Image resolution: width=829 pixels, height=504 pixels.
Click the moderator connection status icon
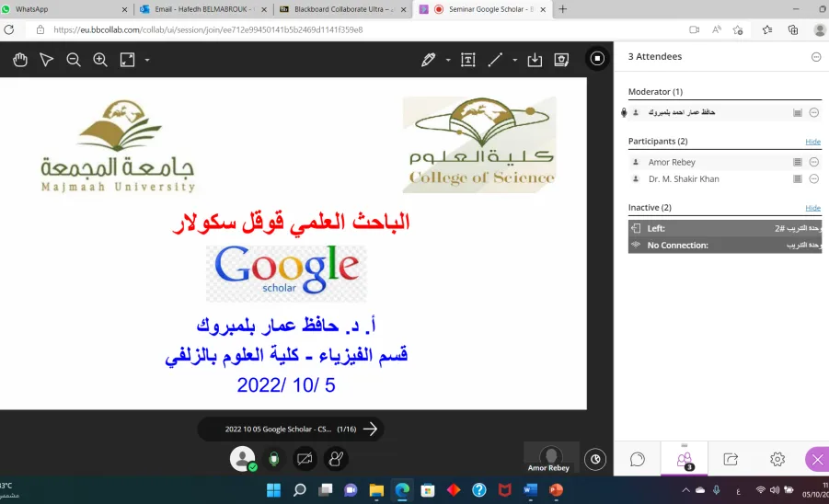(x=798, y=112)
